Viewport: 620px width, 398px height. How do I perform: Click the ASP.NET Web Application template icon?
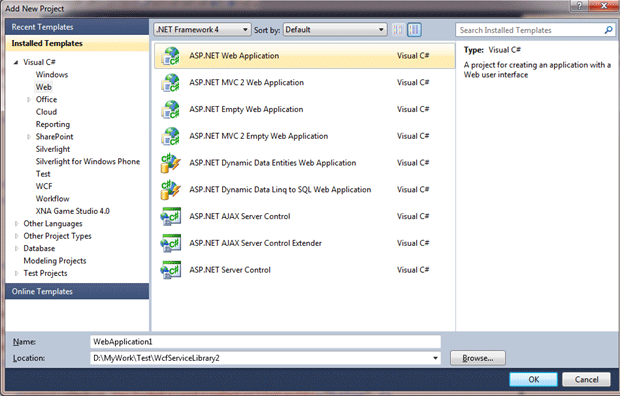[170, 56]
